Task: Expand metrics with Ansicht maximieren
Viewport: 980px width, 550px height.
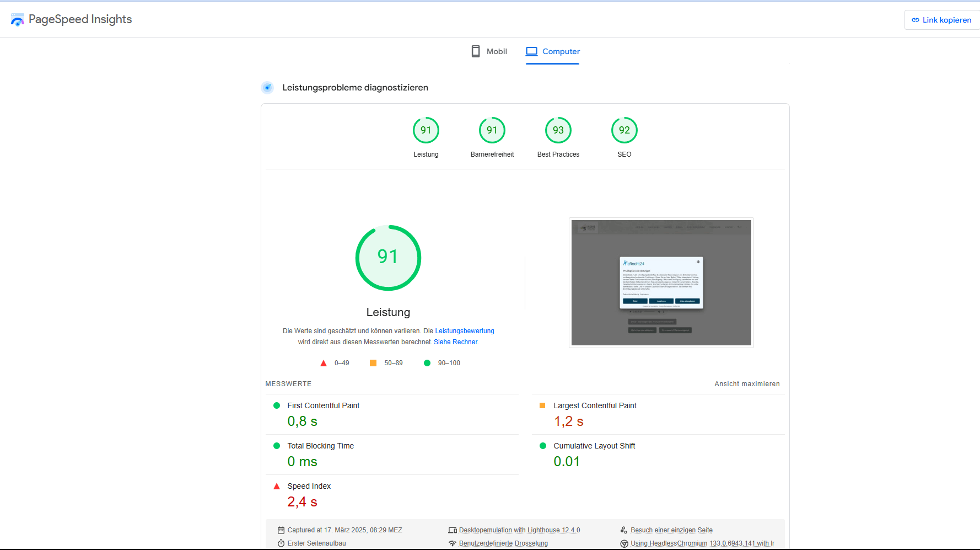Action: click(x=747, y=384)
